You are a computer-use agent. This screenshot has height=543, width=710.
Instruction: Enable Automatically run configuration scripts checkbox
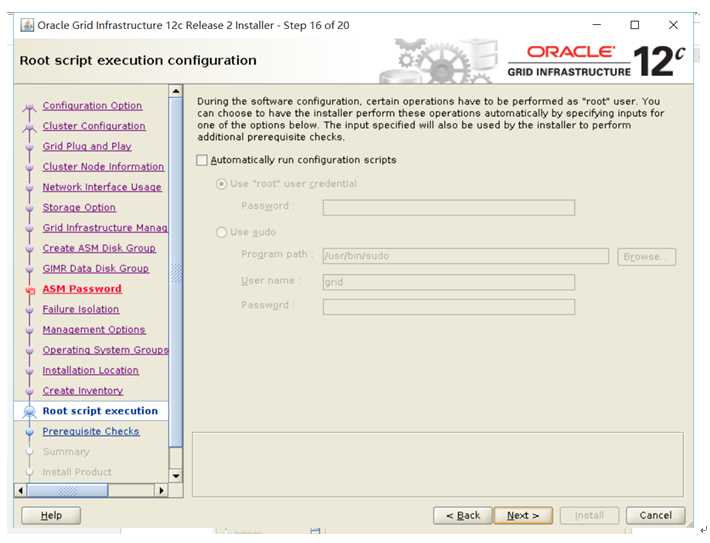pos(202,160)
